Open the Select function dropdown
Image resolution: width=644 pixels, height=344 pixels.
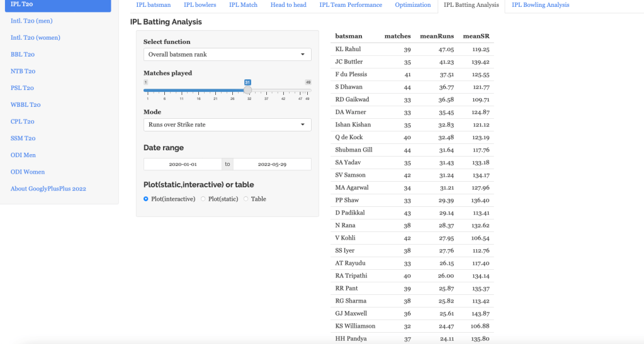pyautogui.click(x=227, y=55)
